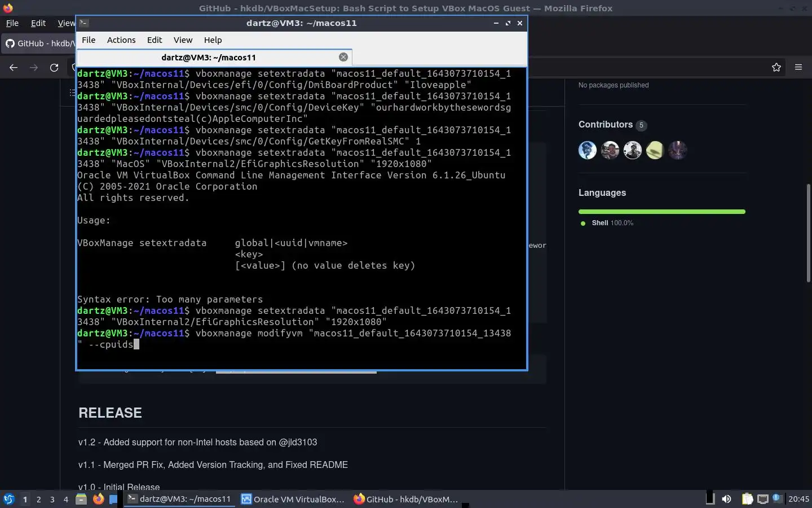
Task: Click the Contributors heading link
Action: click(606, 125)
